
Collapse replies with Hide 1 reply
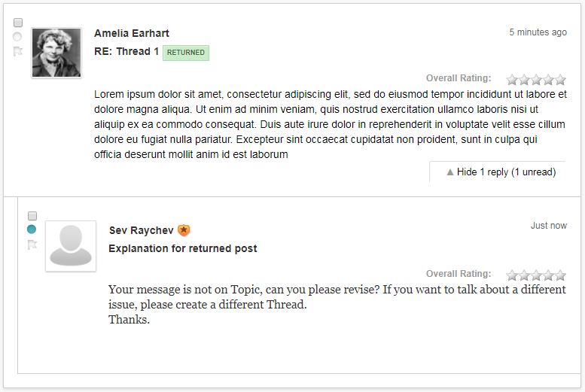[x=501, y=172]
